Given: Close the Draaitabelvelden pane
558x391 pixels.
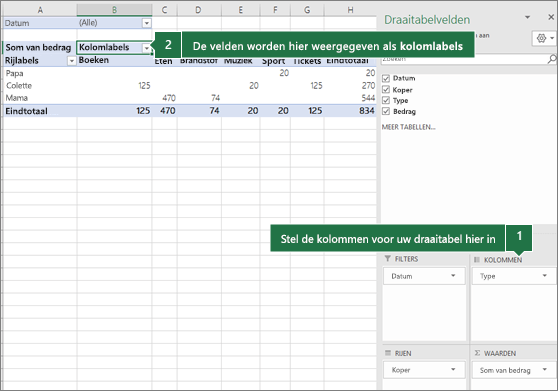Looking at the screenshot, I should 551,17.
